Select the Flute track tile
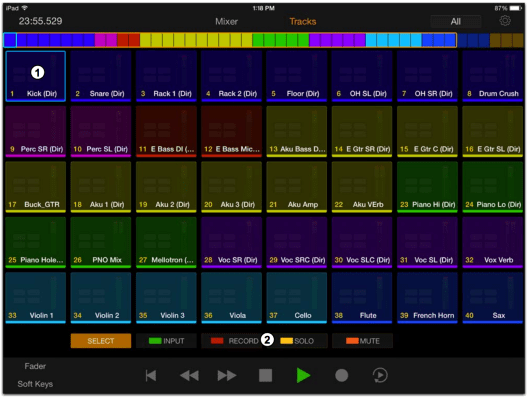 362,298
